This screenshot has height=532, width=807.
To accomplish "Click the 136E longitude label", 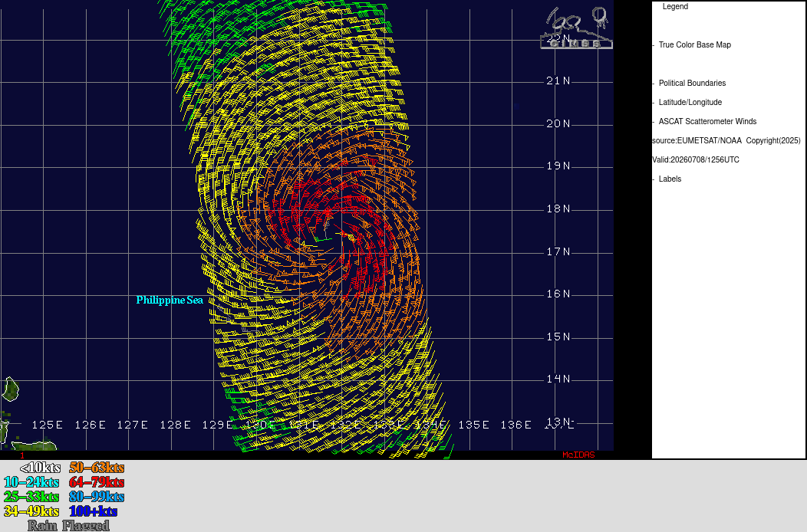I will [x=516, y=425].
